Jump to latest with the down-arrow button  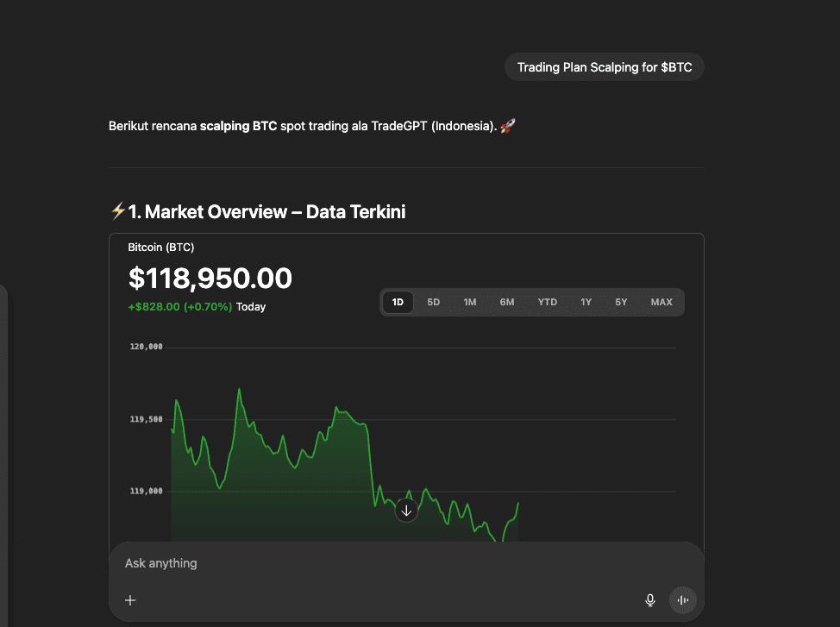tap(406, 511)
